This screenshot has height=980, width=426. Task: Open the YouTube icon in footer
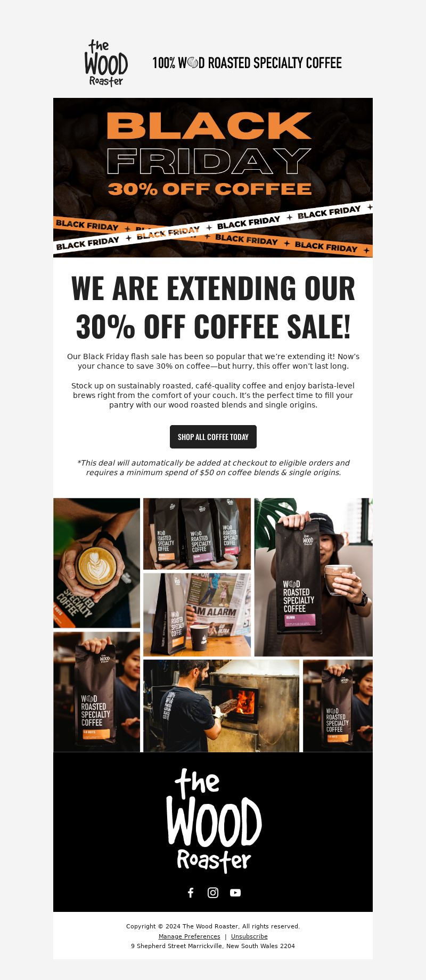pos(235,893)
